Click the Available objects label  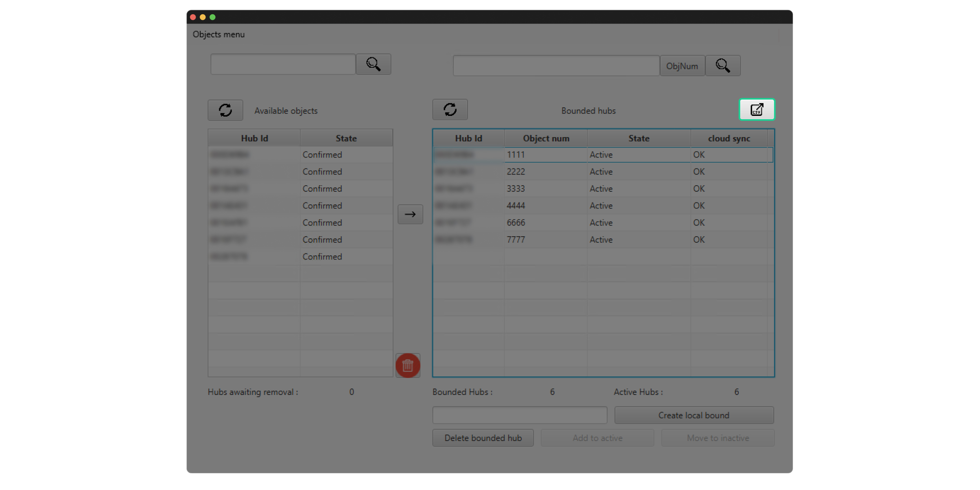click(x=286, y=111)
